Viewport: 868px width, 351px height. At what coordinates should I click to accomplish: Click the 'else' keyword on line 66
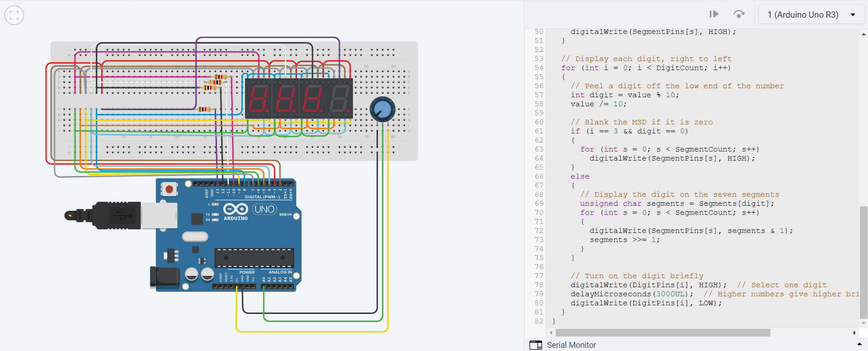pyautogui.click(x=580, y=176)
